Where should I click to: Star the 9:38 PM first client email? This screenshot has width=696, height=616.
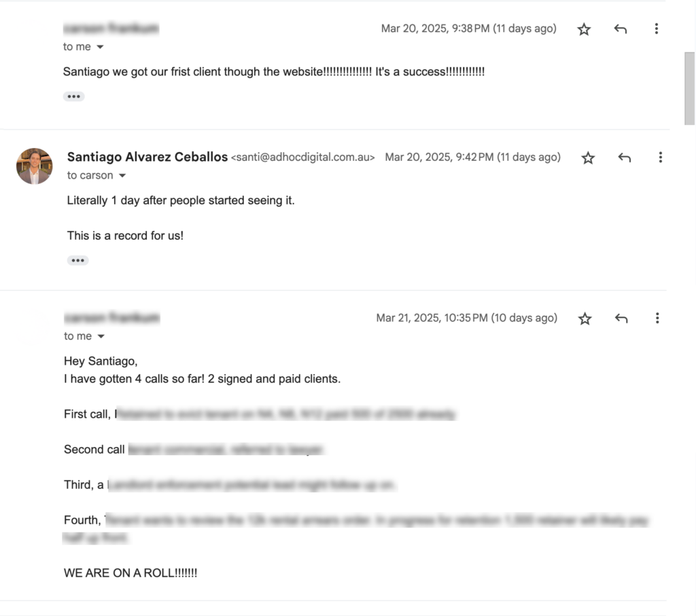pyautogui.click(x=584, y=29)
